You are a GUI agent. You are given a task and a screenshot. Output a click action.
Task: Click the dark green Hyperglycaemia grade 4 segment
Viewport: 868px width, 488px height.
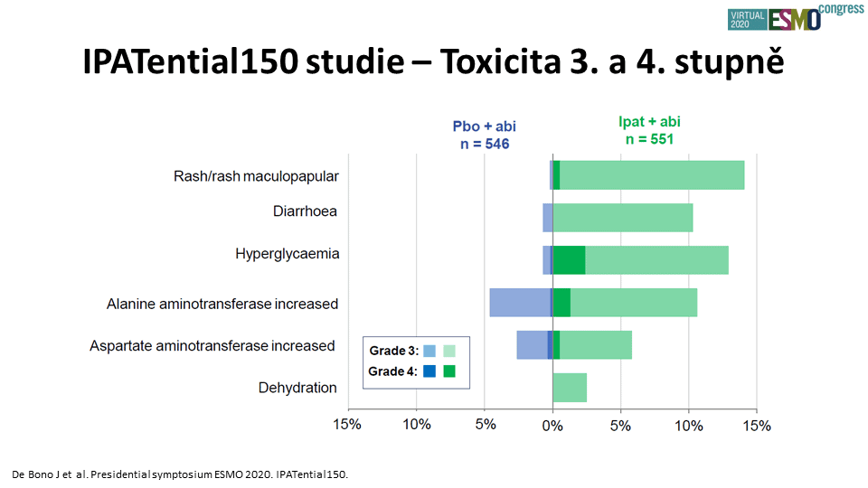569,260
